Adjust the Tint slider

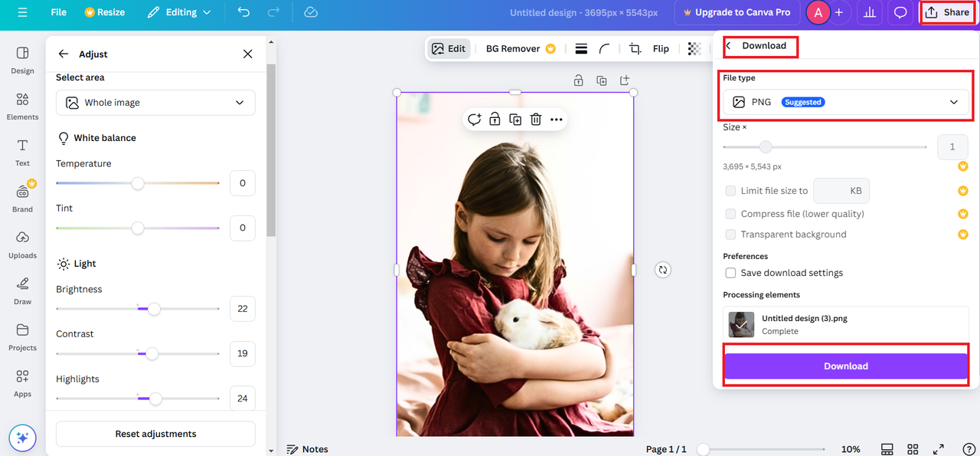pyautogui.click(x=138, y=228)
